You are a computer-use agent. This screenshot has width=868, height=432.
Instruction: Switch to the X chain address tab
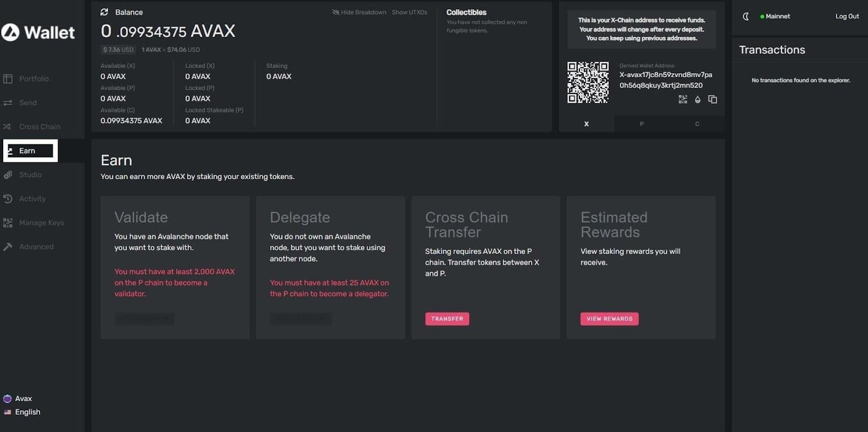coord(586,124)
